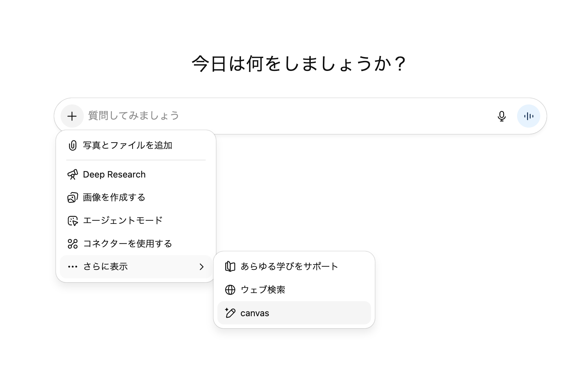Select canvas from the submenu
The image size is (588, 375).
click(255, 313)
